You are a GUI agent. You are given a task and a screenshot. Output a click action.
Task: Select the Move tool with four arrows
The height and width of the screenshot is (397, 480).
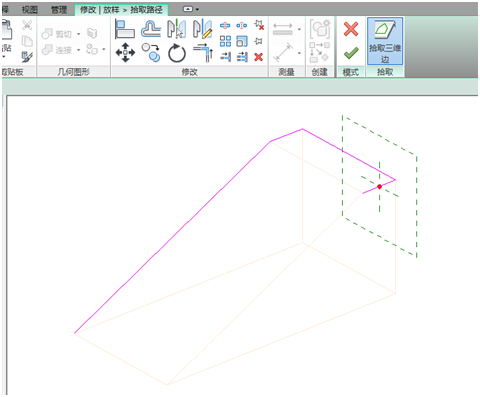tap(125, 52)
